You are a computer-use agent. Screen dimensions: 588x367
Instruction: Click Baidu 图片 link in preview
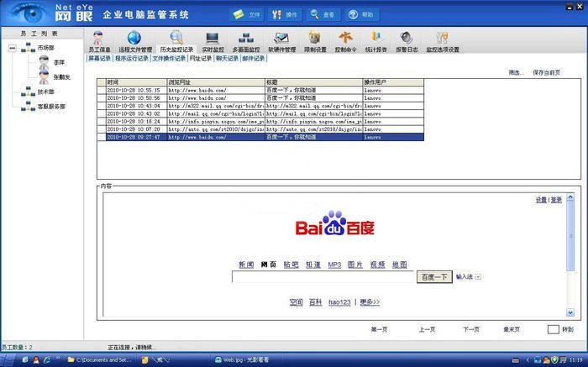[x=355, y=265]
